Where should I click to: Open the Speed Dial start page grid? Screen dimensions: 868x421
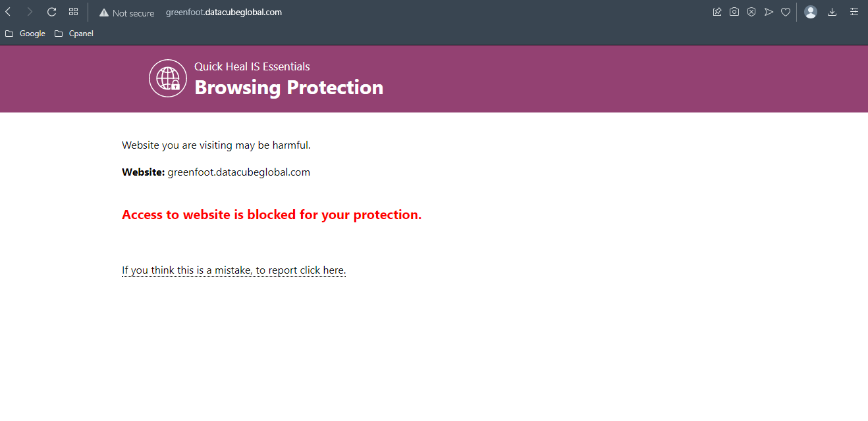click(x=73, y=12)
